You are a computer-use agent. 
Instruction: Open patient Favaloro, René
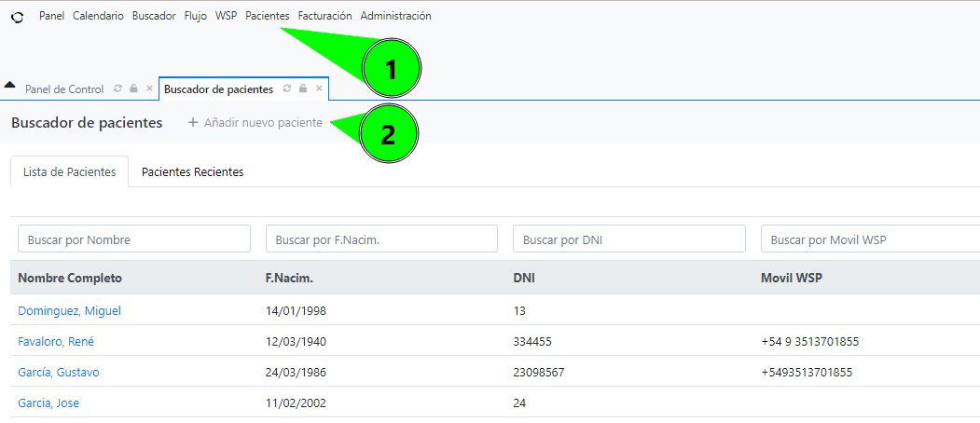coord(56,342)
